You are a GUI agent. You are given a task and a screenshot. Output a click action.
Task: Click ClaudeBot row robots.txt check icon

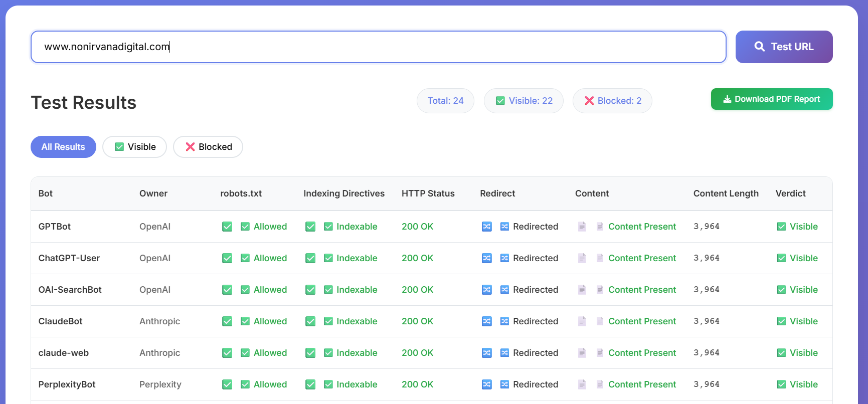coord(227,321)
